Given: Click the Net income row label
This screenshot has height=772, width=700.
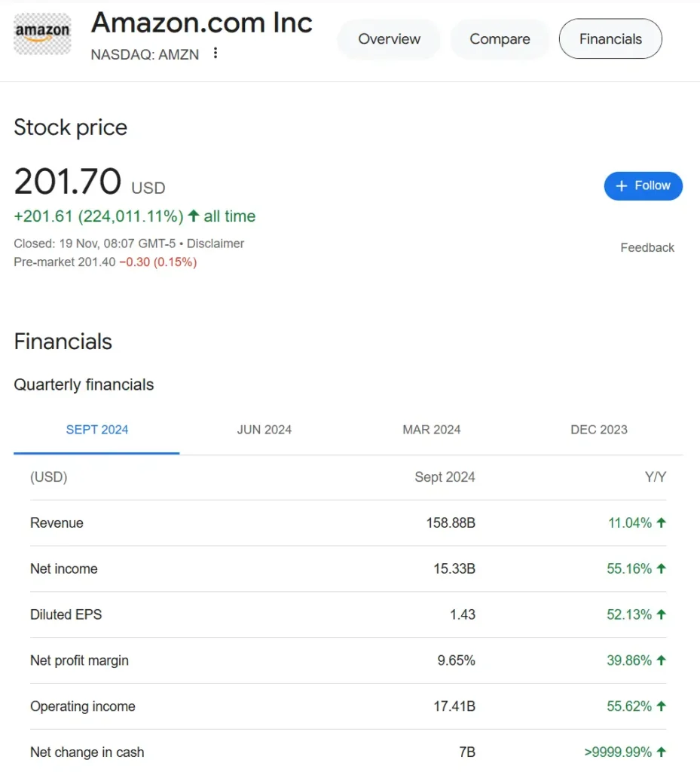Looking at the screenshot, I should (x=64, y=568).
